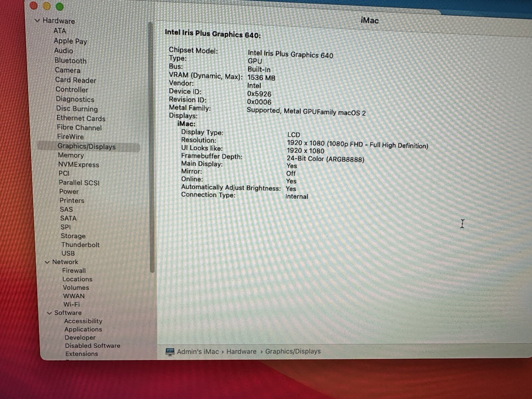
Task: Open the Memory hardware entry
Action: click(71, 155)
